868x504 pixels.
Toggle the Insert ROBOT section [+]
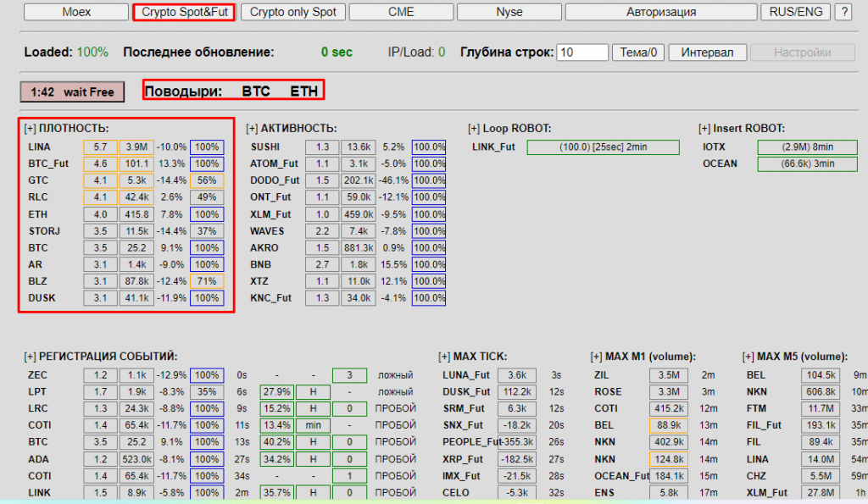point(704,129)
